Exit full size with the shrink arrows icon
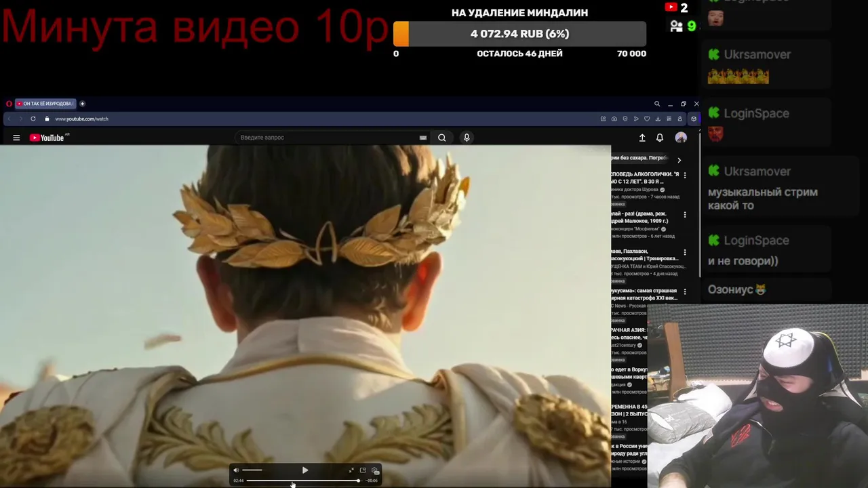Image resolution: width=868 pixels, height=488 pixels. 351,470
